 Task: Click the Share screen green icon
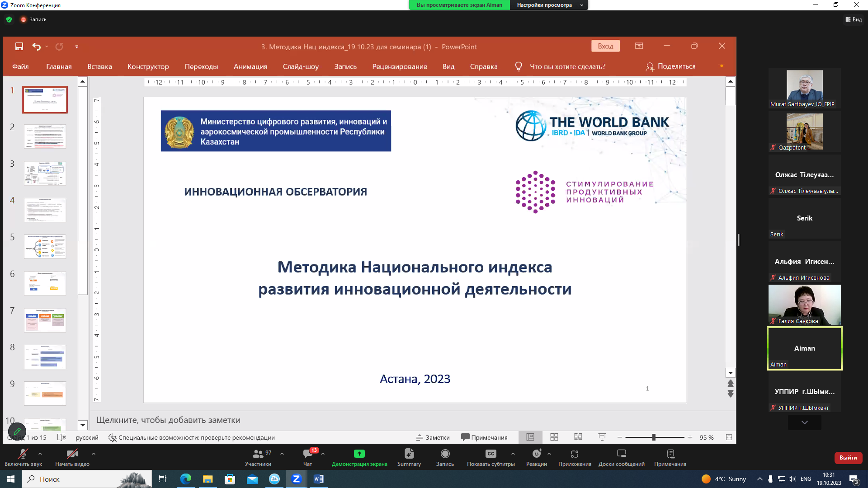coord(359,454)
